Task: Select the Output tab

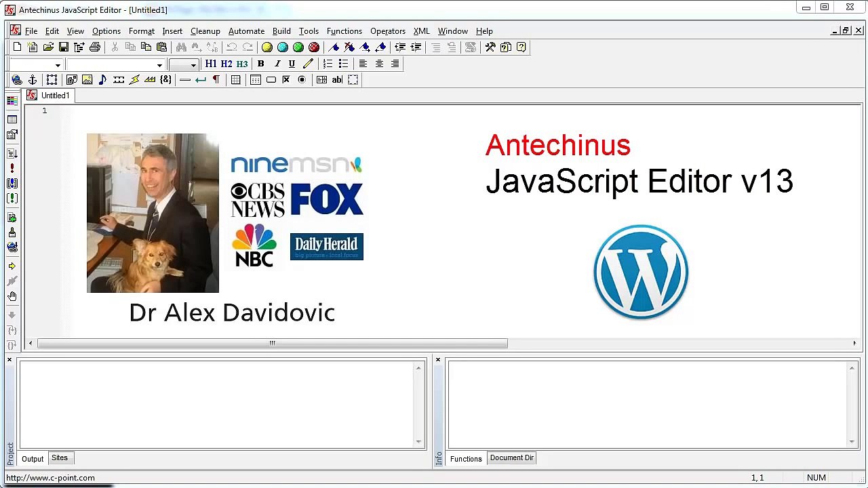Action: click(33, 459)
